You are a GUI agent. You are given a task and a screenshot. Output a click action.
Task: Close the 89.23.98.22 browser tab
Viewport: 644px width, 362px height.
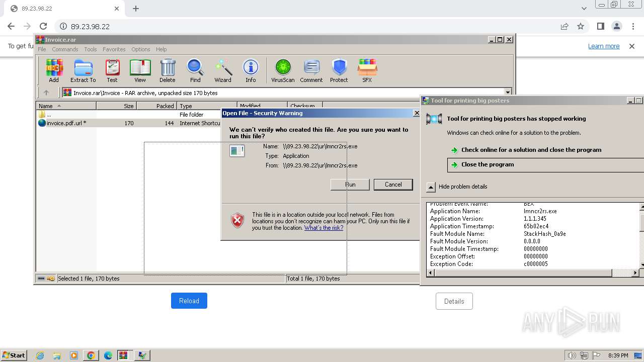[x=117, y=9]
